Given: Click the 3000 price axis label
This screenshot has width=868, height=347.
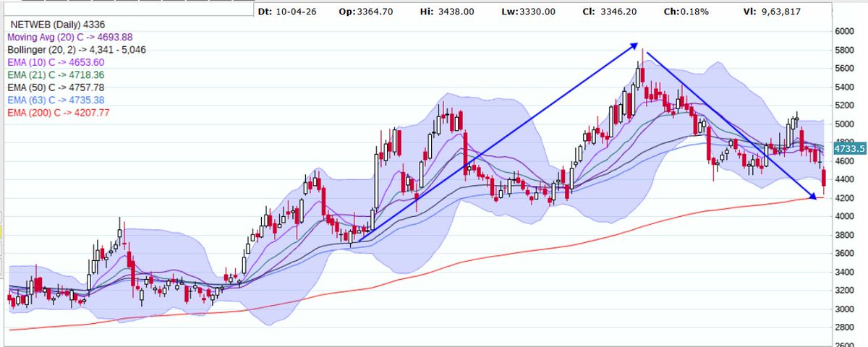Looking at the screenshot, I should click(845, 309).
